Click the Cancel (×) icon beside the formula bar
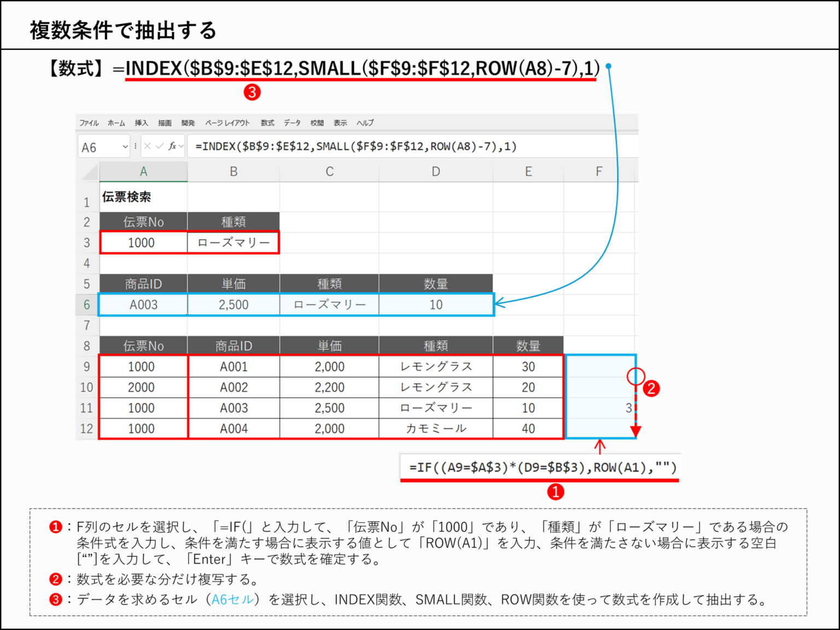This screenshot has width=840, height=630. pos(148,146)
